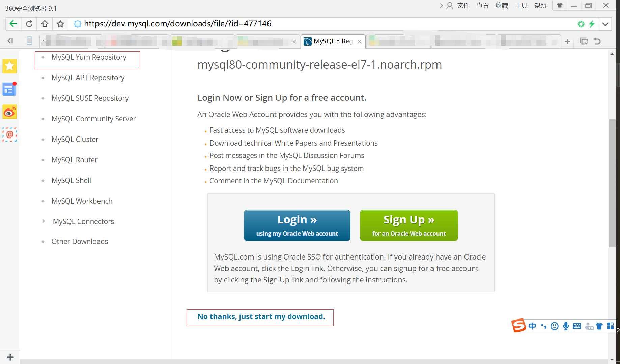
Task: Close the MySQL :: Beg tab
Action: coord(360,41)
